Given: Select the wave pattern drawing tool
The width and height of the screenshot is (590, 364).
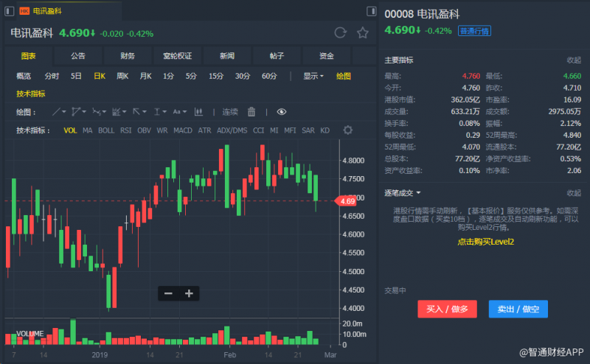Looking at the screenshot, I should (97, 112).
